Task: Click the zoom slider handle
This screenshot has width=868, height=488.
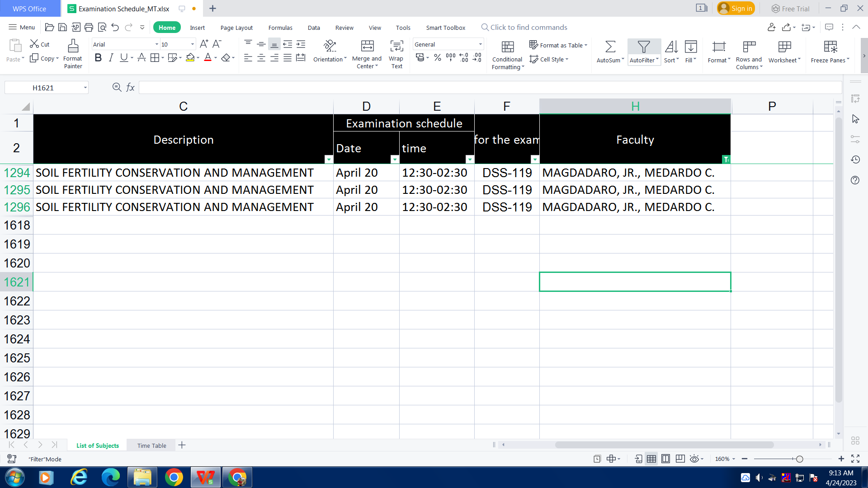Action: pyautogui.click(x=799, y=459)
